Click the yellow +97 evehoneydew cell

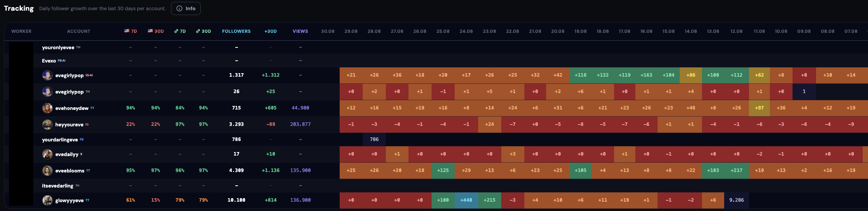(x=759, y=108)
